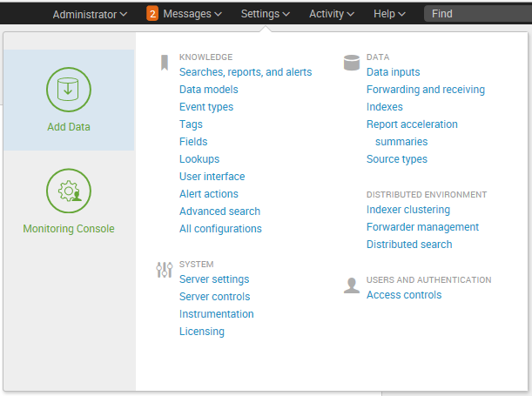Image resolution: width=532 pixels, height=396 pixels.
Task: Click the Find search field
Action: 478,14
